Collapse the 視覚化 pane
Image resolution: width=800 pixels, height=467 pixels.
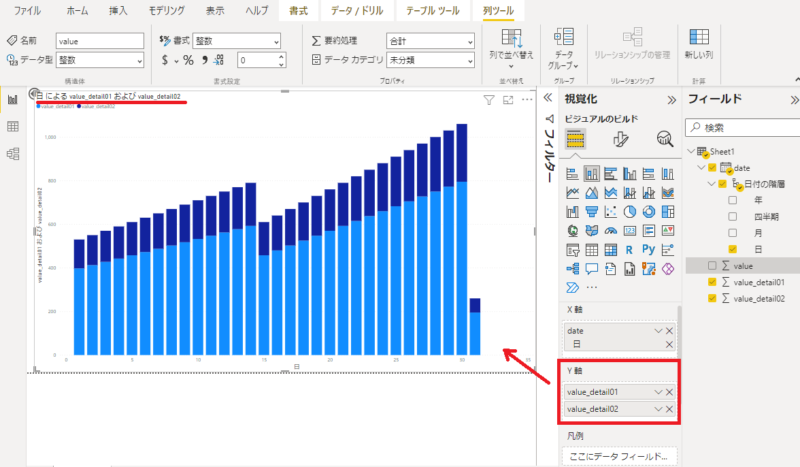(672, 100)
